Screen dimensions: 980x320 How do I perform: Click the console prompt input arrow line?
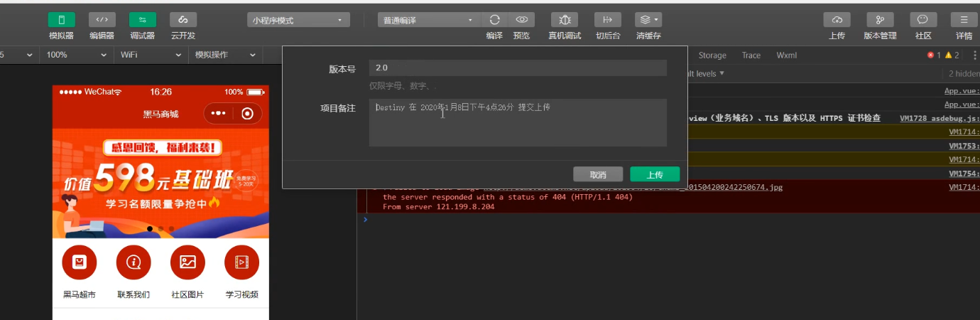(668, 220)
